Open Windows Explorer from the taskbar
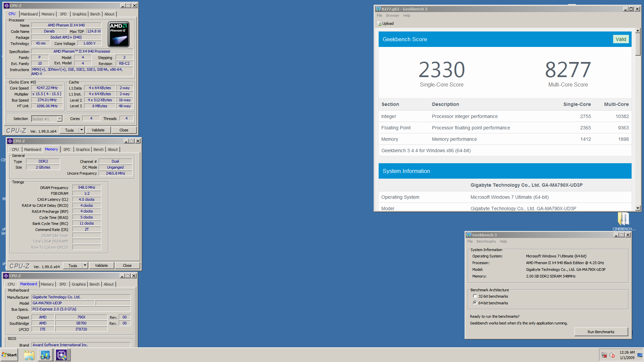The height and width of the screenshot is (362, 644). coord(29,355)
